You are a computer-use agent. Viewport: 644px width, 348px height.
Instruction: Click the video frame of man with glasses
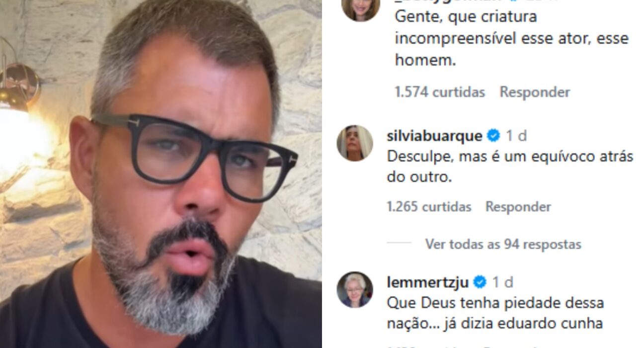point(161,174)
